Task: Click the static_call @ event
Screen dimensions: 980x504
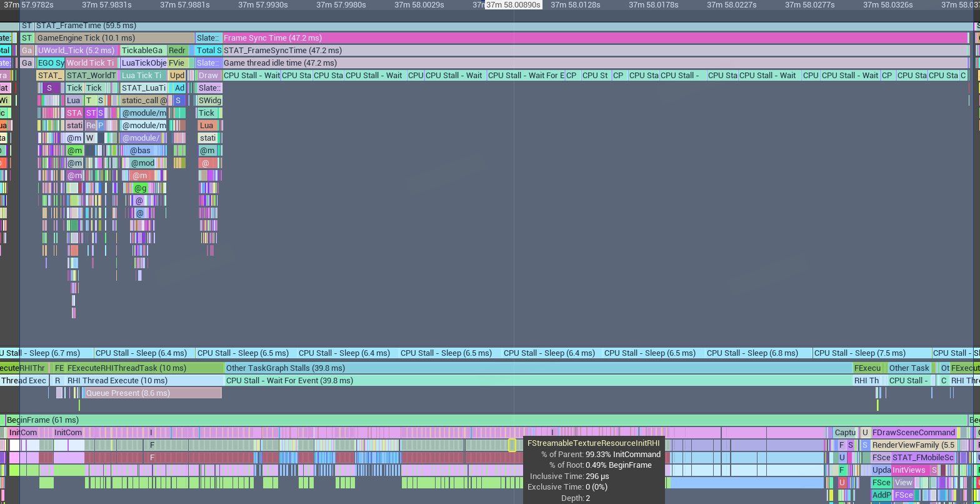Action: tap(144, 101)
